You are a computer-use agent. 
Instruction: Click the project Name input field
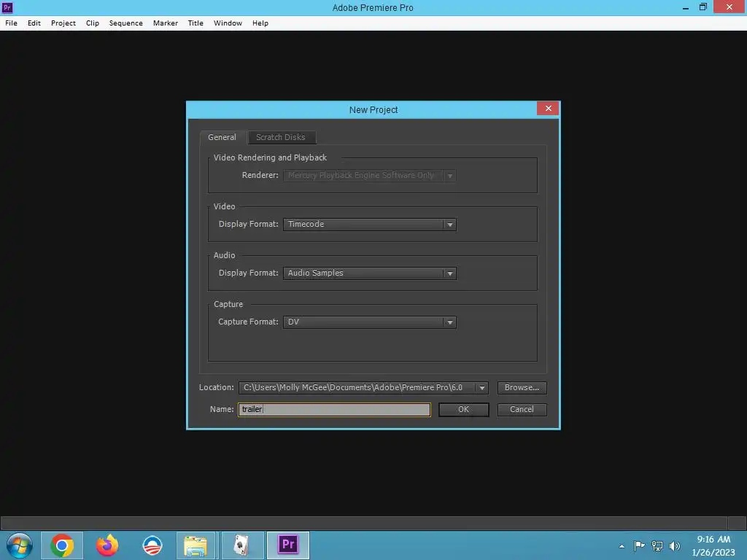click(x=334, y=410)
